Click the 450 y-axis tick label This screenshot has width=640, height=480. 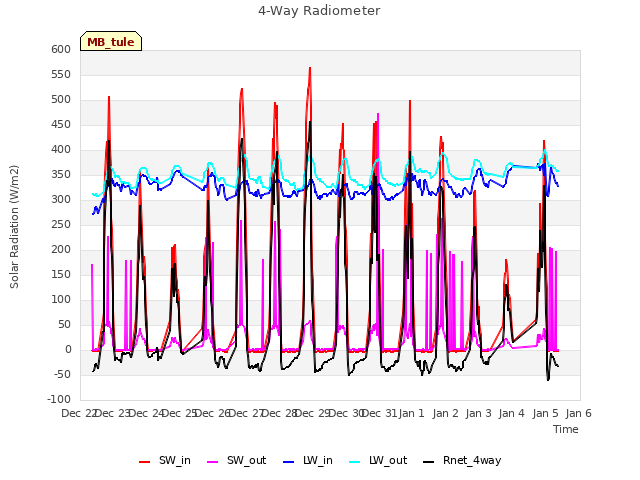coord(61,124)
